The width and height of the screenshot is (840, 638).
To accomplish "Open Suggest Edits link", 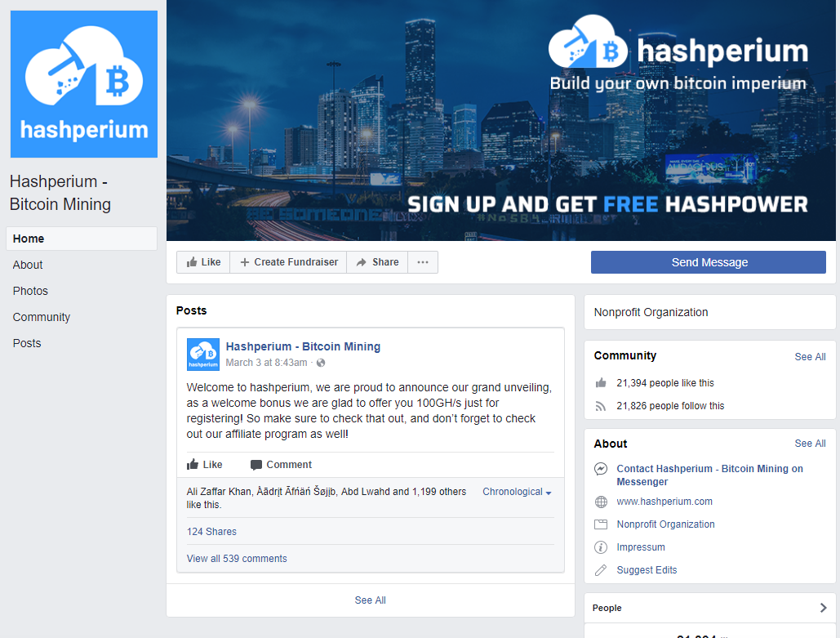I will tap(647, 570).
